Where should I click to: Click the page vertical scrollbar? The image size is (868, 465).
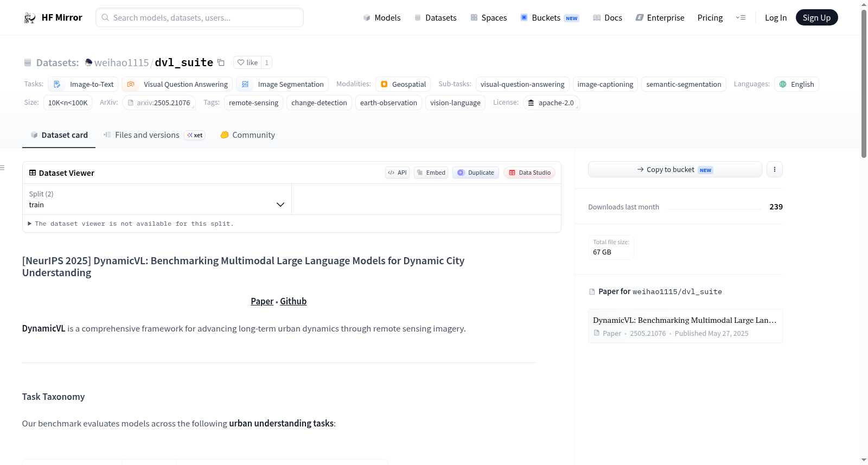pos(864,84)
